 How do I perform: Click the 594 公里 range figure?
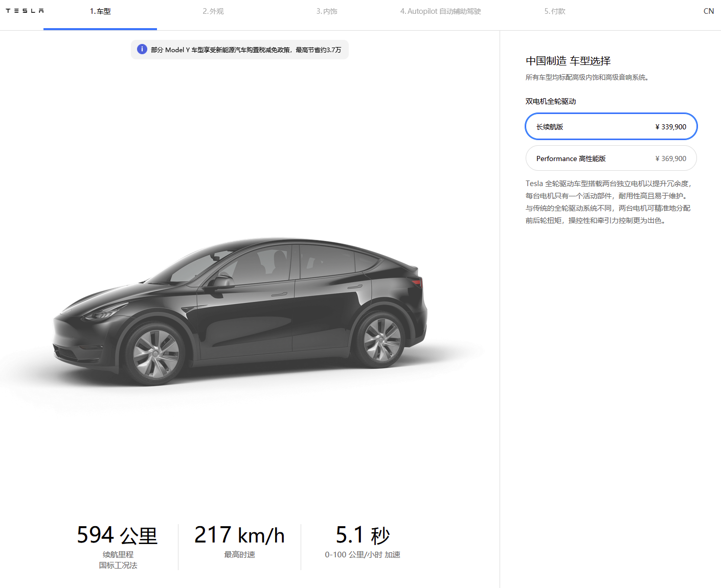[x=117, y=535]
